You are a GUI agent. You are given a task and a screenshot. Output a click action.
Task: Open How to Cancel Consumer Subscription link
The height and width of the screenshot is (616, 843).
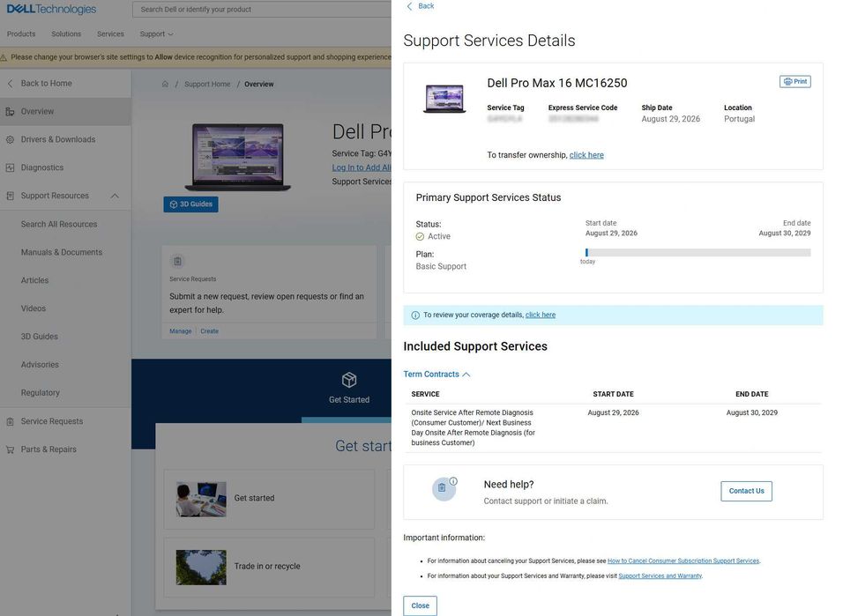683,560
